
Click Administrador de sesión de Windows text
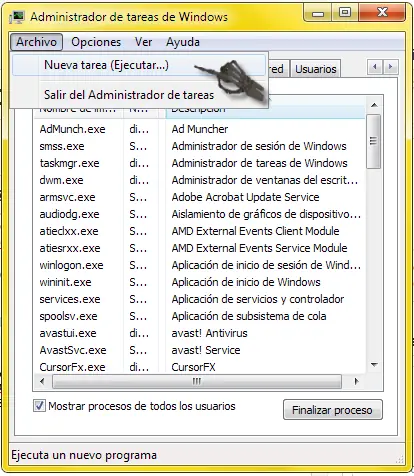(x=259, y=146)
